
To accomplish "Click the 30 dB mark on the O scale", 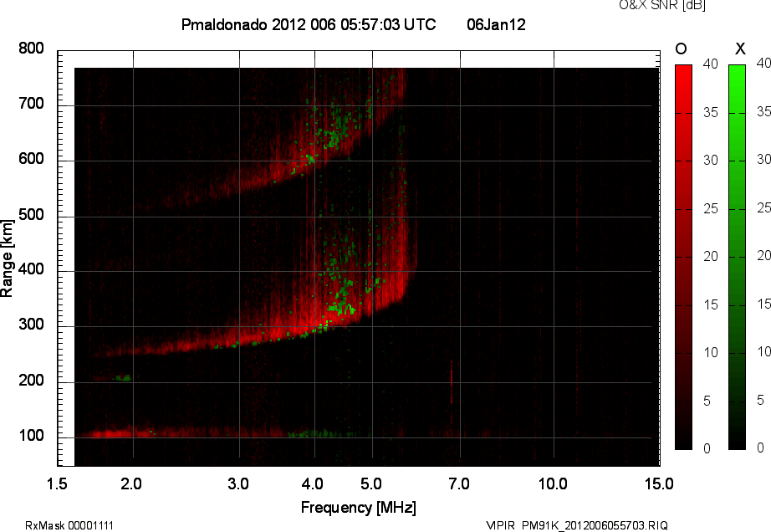I will coord(711,161).
